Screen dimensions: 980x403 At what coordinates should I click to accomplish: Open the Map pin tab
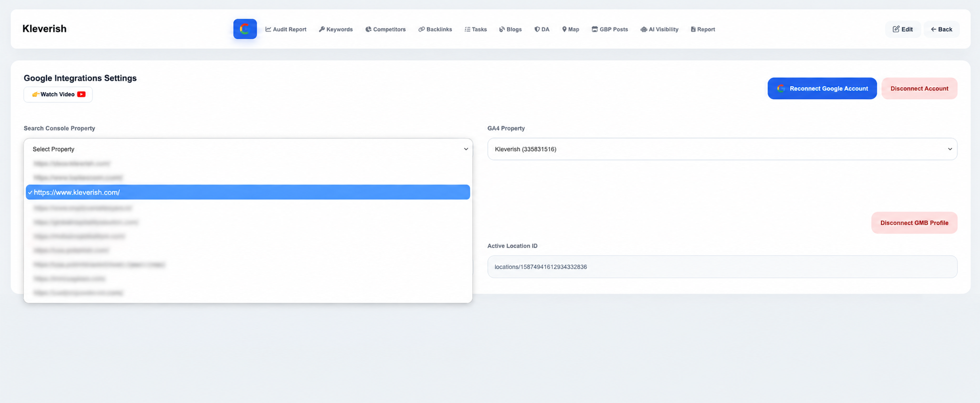coord(570,30)
